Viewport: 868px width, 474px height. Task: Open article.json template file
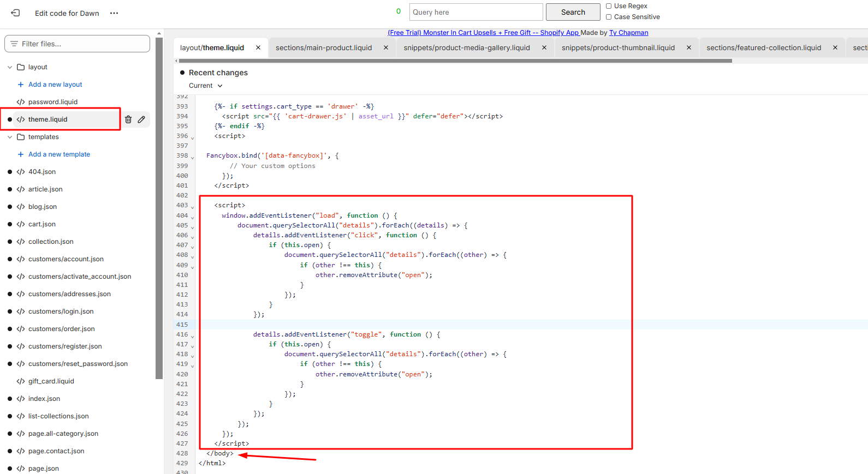point(45,189)
